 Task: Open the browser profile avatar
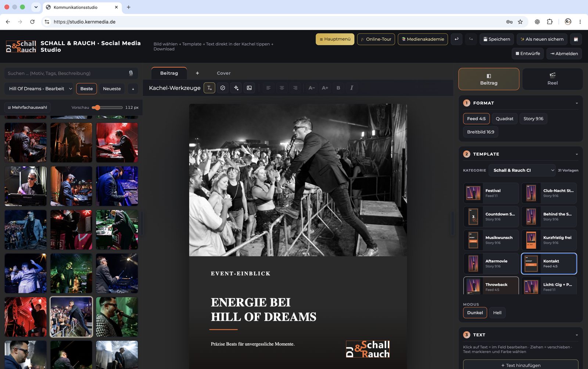(x=568, y=22)
